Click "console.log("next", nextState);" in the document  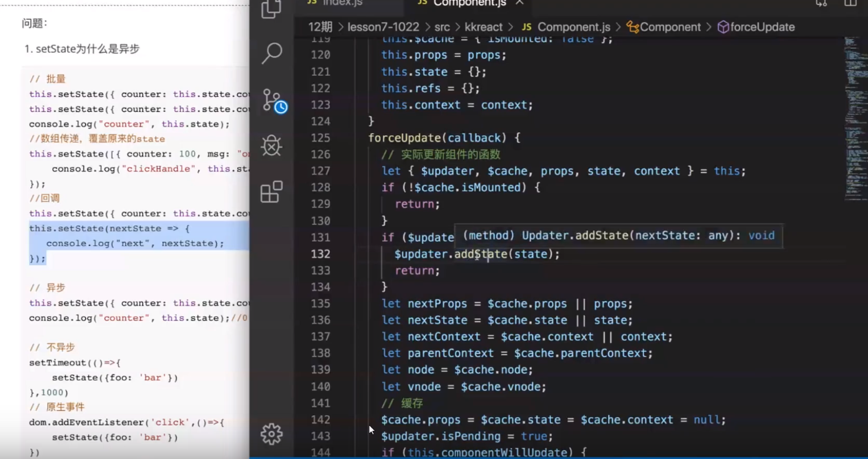click(x=135, y=243)
